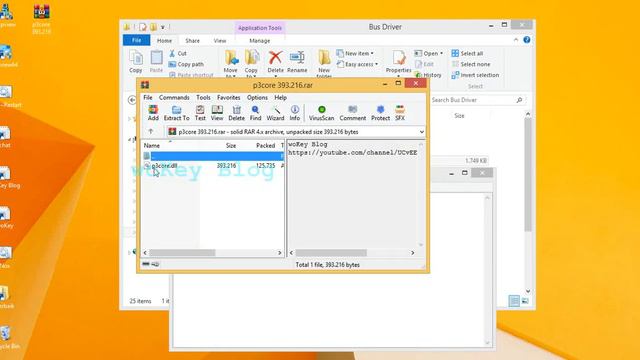Open the Explorer File tab

pos(137,40)
